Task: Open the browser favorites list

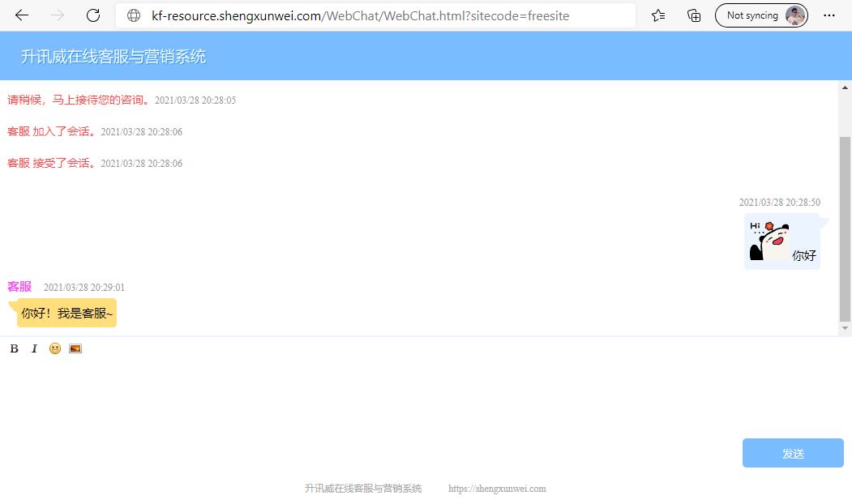Action: tap(658, 15)
